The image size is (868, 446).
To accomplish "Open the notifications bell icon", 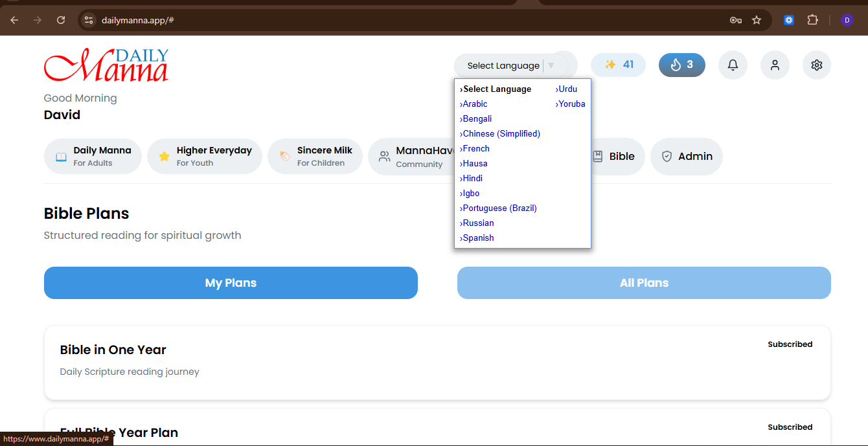I will click(x=733, y=65).
